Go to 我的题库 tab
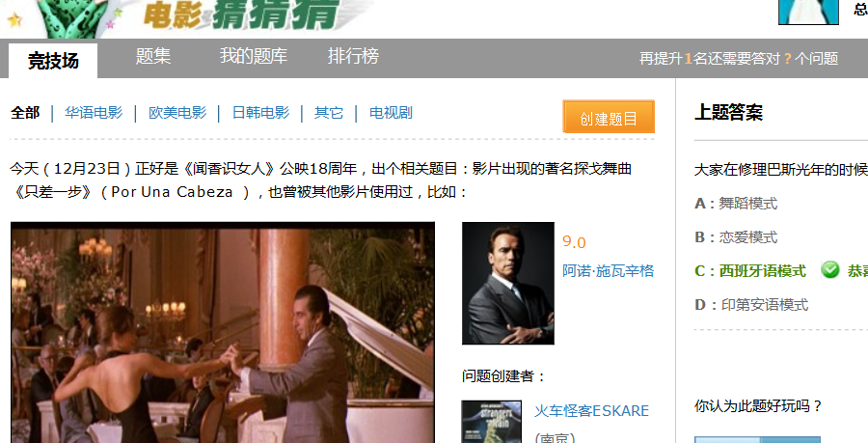This screenshot has height=443, width=868. [254, 56]
